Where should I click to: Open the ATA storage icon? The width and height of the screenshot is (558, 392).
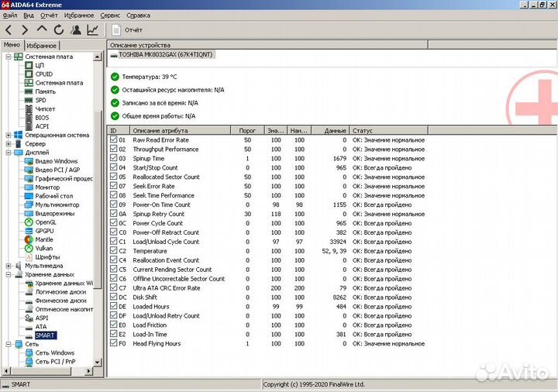point(29,327)
